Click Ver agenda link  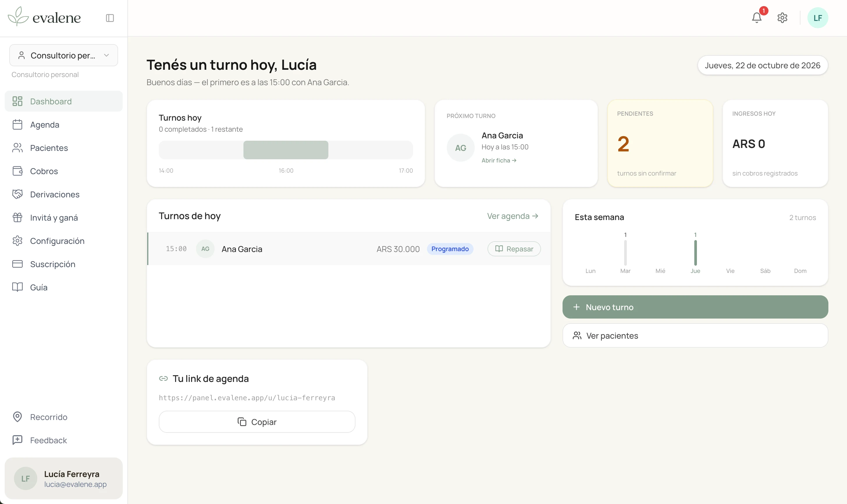click(x=512, y=216)
